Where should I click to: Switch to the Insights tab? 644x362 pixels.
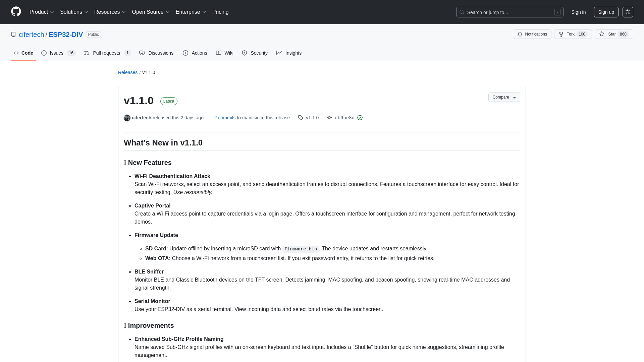point(289,53)
